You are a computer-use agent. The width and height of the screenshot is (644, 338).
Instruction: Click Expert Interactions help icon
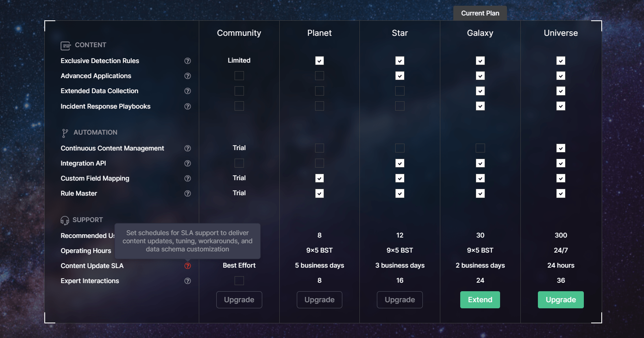click(x=187, y=281)
